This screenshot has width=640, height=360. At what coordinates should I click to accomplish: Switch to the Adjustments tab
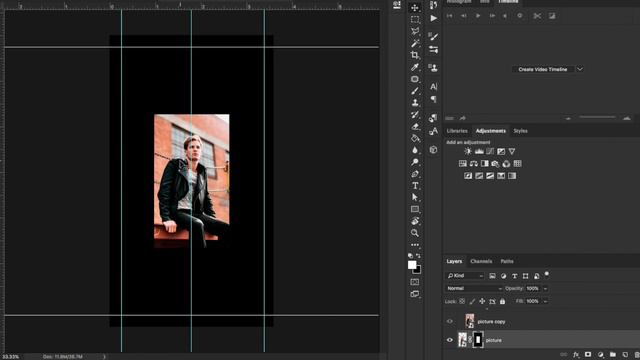[491, 131]
